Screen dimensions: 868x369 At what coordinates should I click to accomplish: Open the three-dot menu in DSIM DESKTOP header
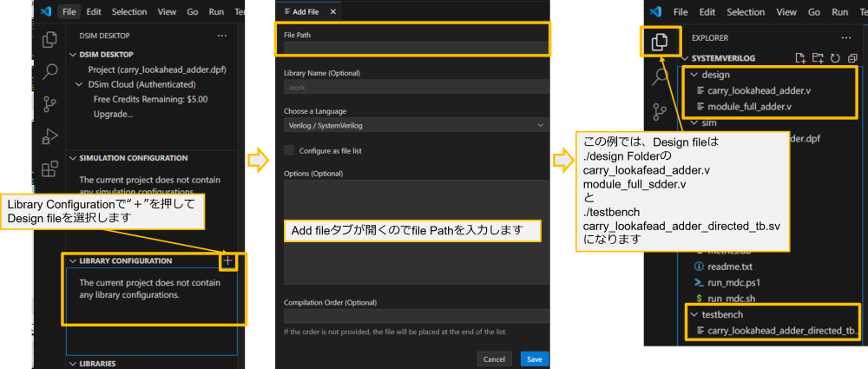(222, 36)
